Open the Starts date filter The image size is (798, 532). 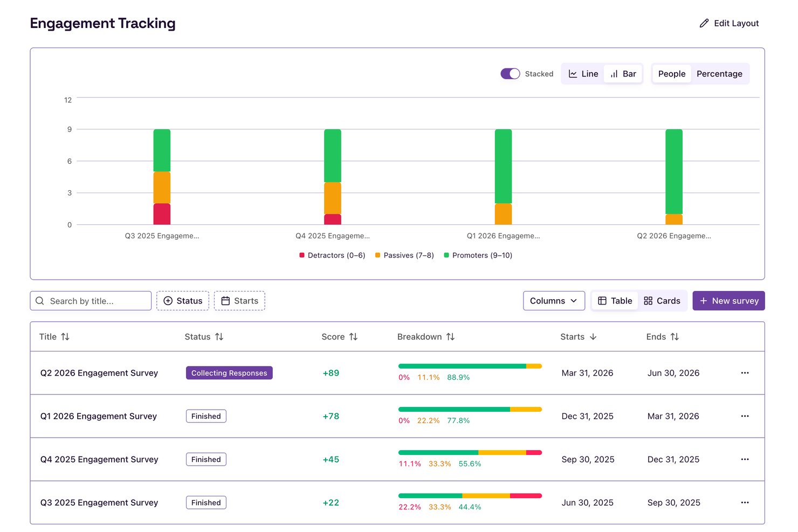coord(239,301)
